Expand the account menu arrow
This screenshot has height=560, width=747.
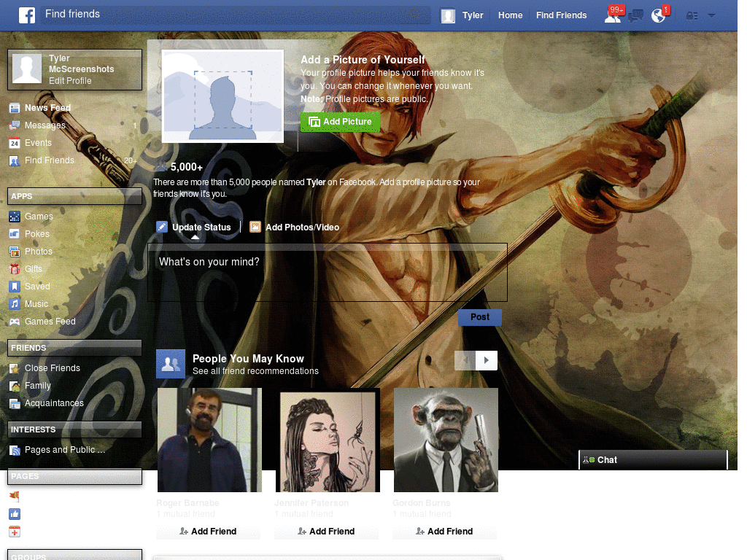coord(711,15)
